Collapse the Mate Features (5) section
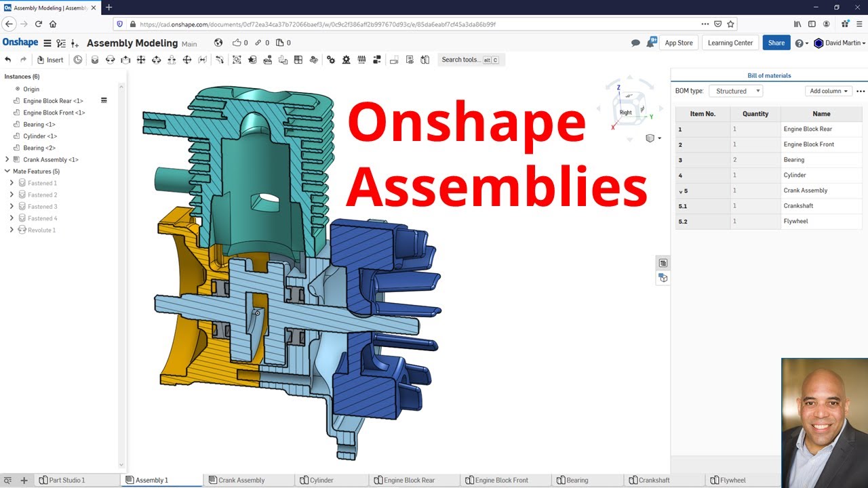 [x=7, y=171]
